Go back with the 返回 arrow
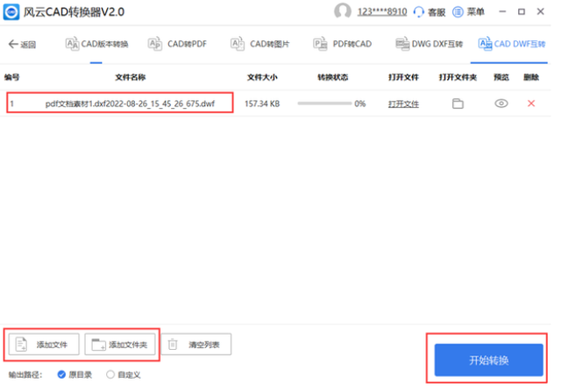The image size is (561, 392). 22,45
